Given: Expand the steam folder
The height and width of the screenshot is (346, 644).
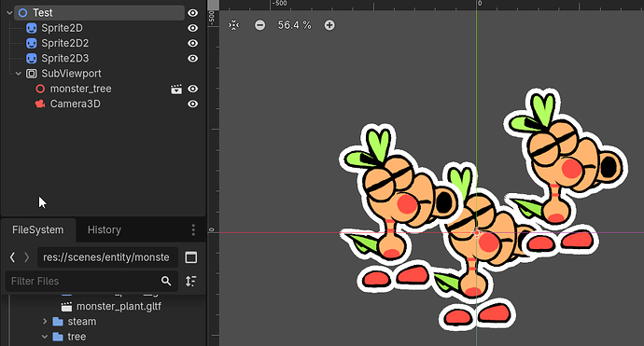Looking at the screenshot, I should click(x=45, y=322).
